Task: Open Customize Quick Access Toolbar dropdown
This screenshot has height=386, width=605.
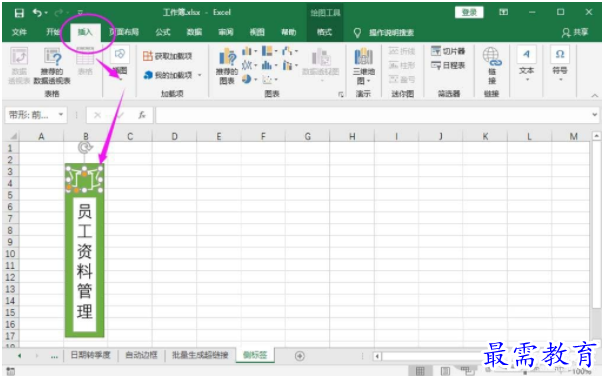Action: [x=80, y=13]
